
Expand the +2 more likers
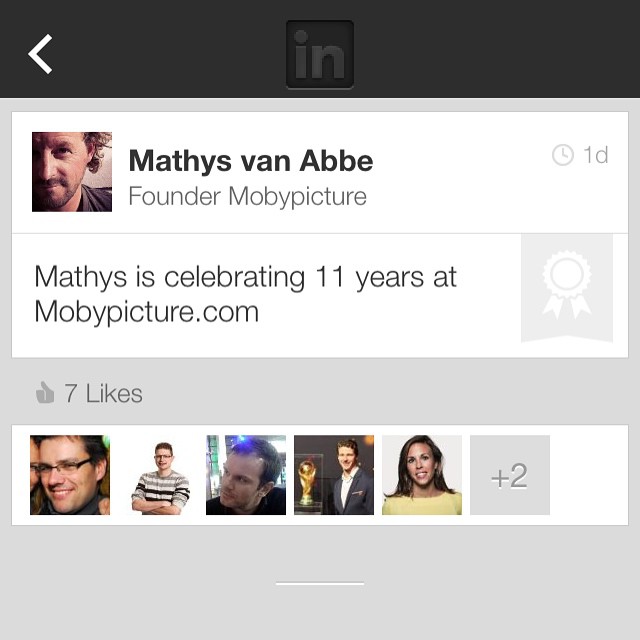[510, 475]
